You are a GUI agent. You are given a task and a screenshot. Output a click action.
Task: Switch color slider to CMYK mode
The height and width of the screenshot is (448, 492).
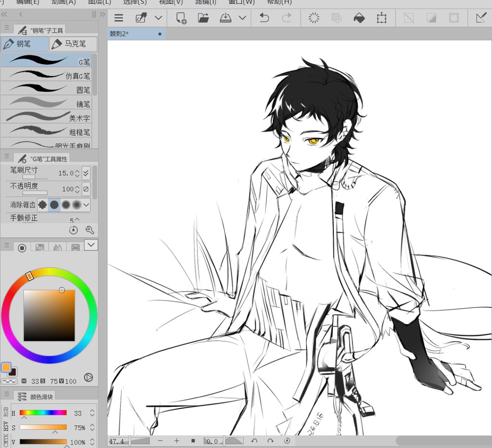point(5,439)
